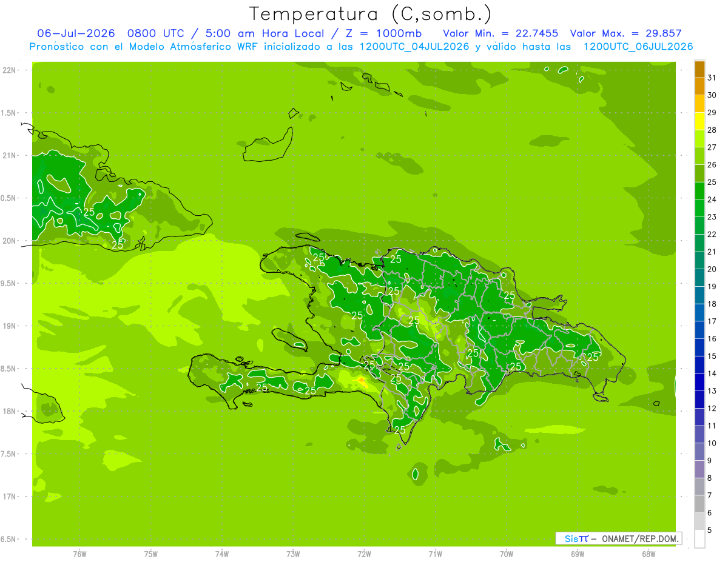The height and width of the screenshot is (562, 728).
Task: Click the color bar value "10"
Action: [x=712, y=443]
